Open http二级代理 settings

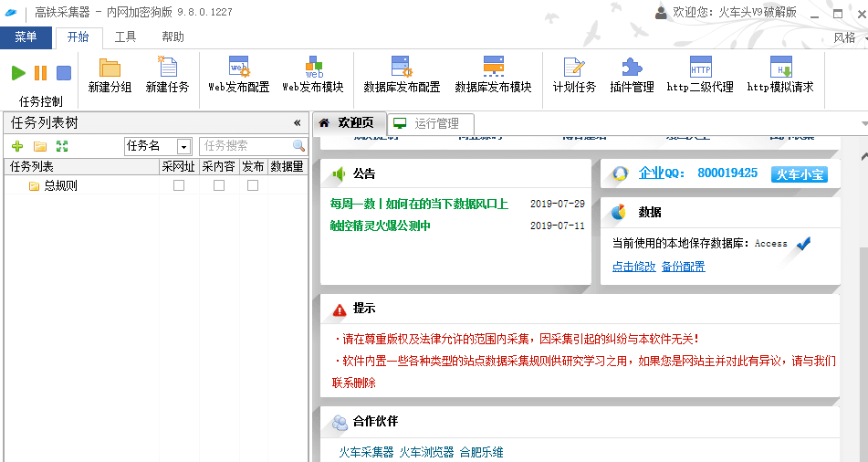pos(700,68)
